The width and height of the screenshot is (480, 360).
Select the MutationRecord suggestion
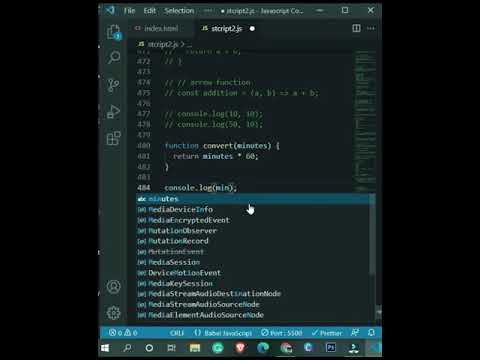(x=253, y=241)
